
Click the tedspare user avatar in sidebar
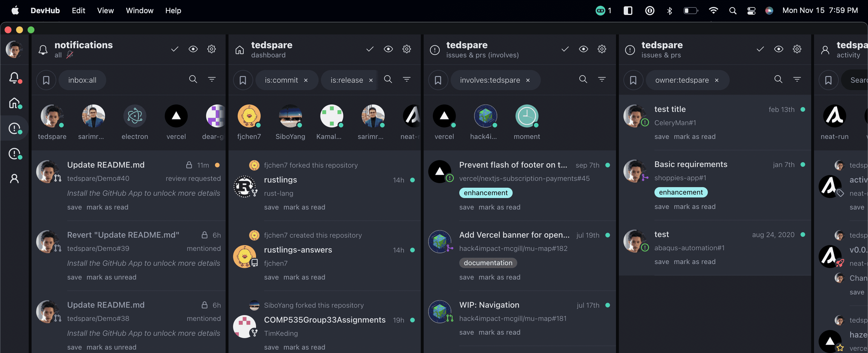pos(14,49)
